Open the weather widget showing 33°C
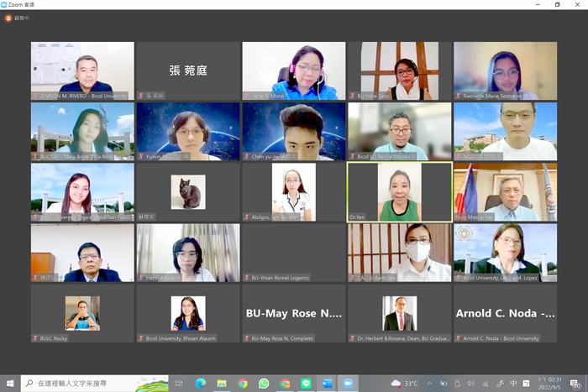 click(x=404, y=384)
